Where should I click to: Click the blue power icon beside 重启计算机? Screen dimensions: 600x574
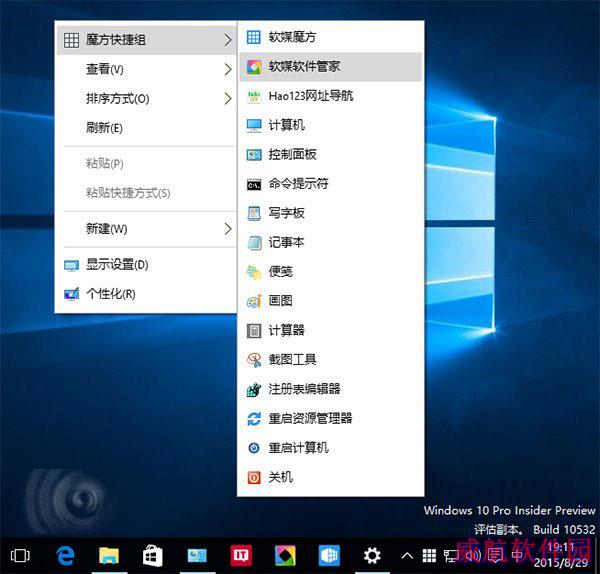tap(254, 448)
